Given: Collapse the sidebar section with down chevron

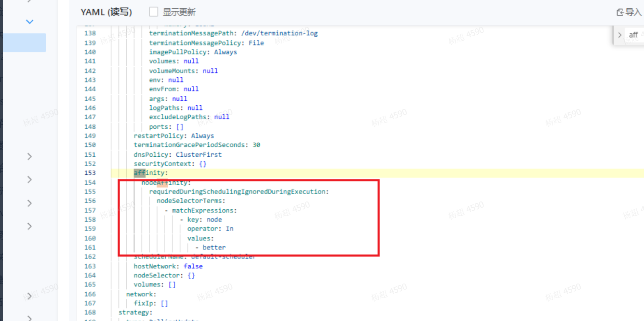Looking at the screenshot, I should (29, 22).
